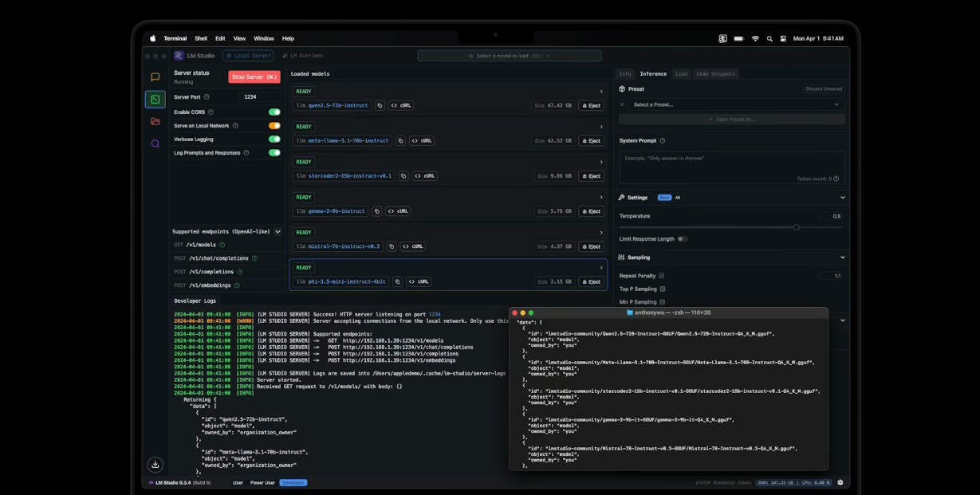Select Power User mode in the status bar
The height and width of the screenshot is (495, 980).
click(262, 482)
